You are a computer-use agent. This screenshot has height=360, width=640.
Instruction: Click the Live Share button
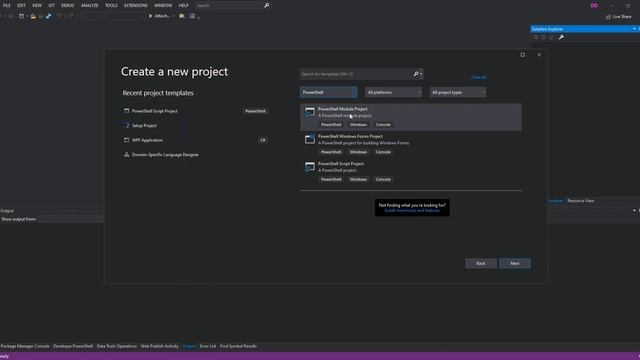pos(619,17)
